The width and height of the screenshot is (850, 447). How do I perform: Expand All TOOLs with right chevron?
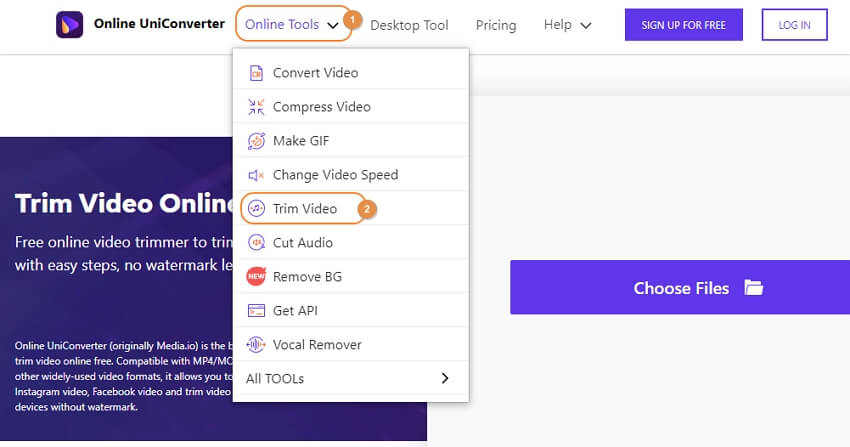pyautogui.click(x=445, y=378)
